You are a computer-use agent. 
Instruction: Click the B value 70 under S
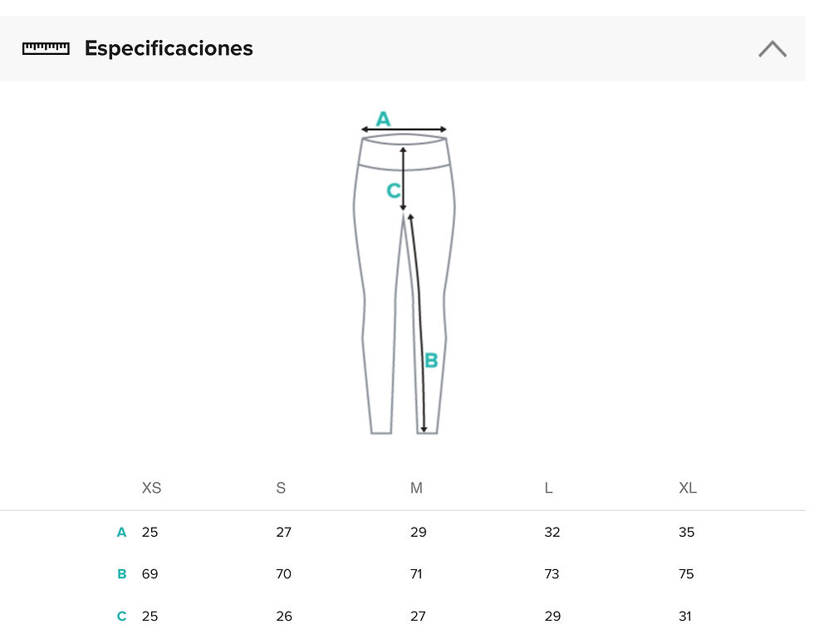pyautogui.click(x=284, y=574)
